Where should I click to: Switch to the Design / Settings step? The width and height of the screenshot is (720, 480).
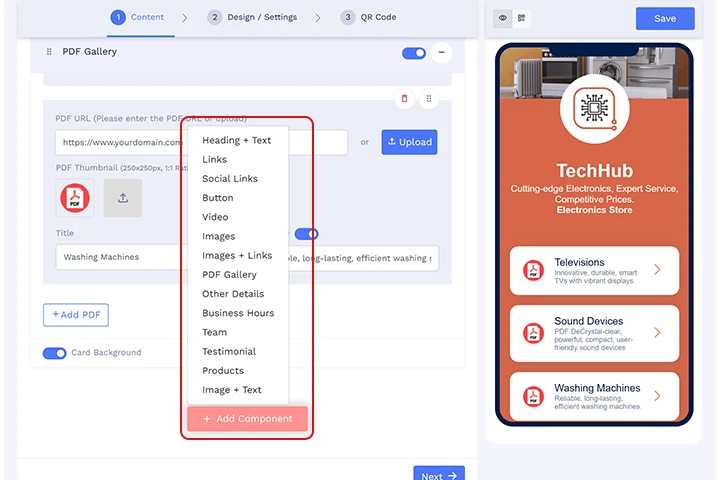coord(253,17)
